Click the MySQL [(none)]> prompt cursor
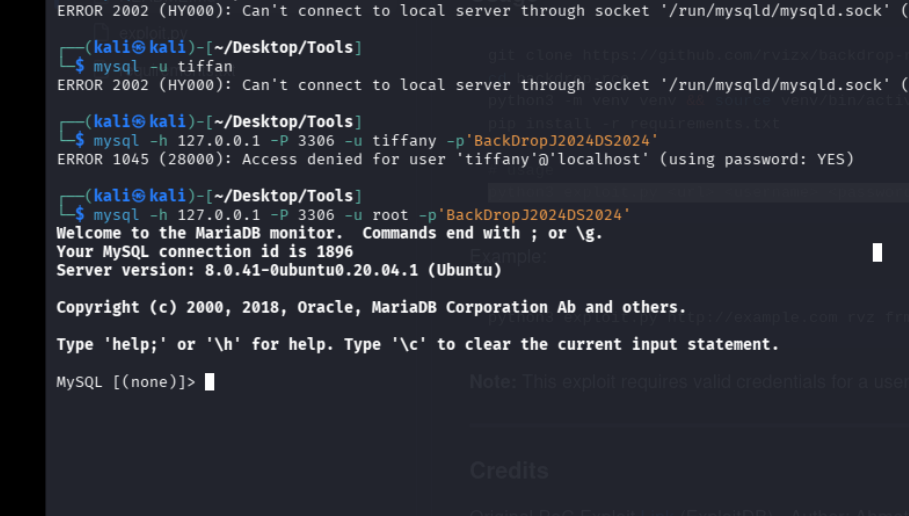The width and height of the screenshot is (909, 516). tap(209, 382)
